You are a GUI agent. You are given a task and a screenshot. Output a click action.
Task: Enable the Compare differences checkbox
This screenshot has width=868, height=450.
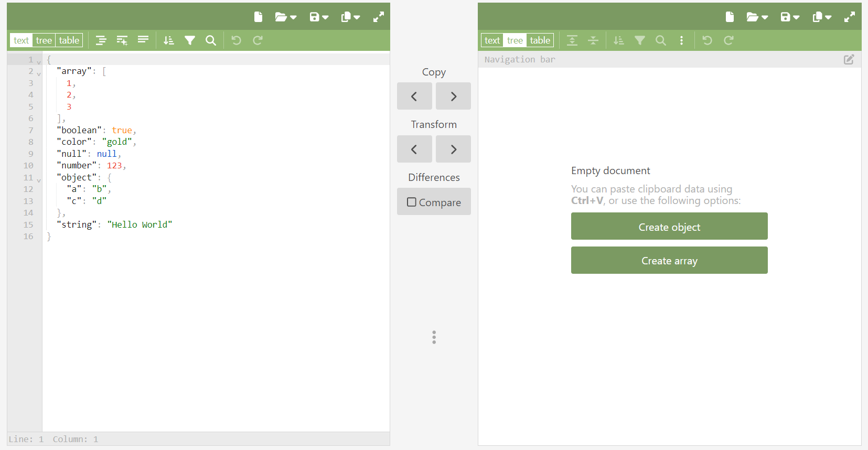412,202
